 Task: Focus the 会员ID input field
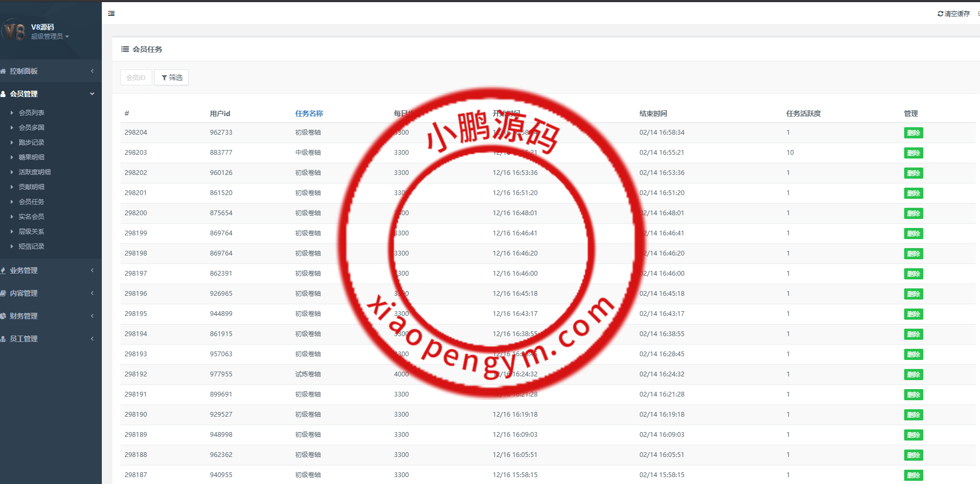[136, 77]
